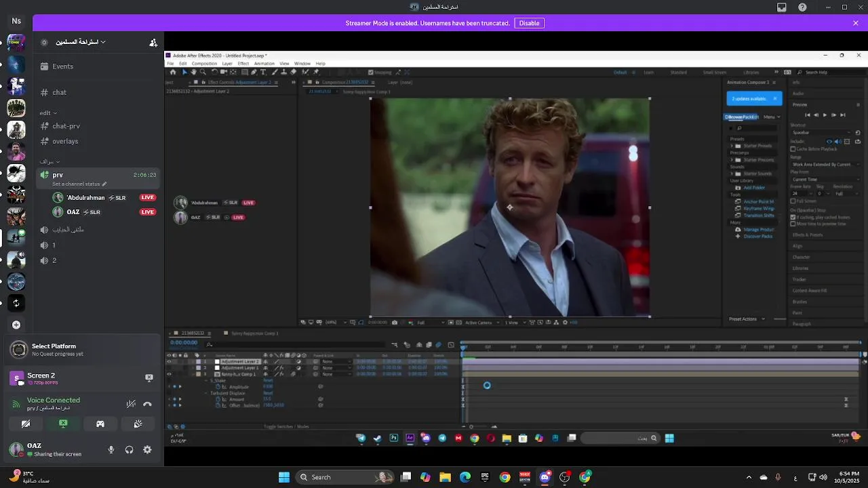Expand the Starter Presets folder
This screenshot has width=868, height=488.
coord(732,146)
